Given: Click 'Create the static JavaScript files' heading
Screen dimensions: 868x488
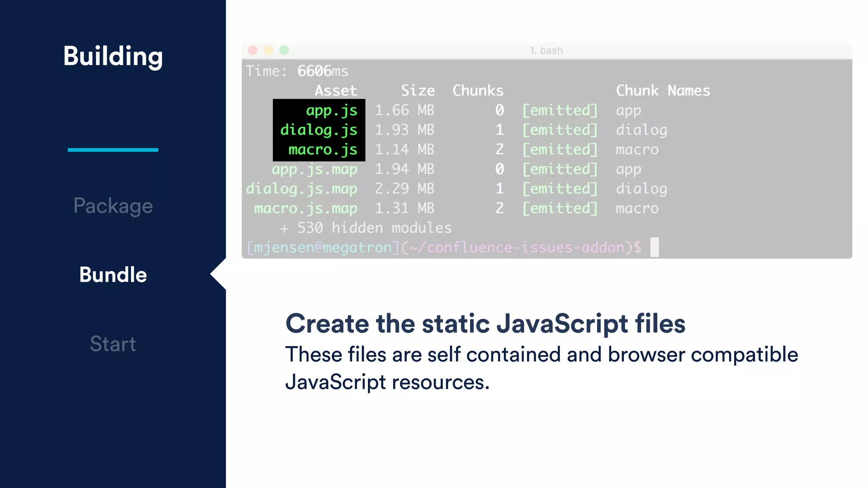Looking at the screenshot, I should point(485,324).
